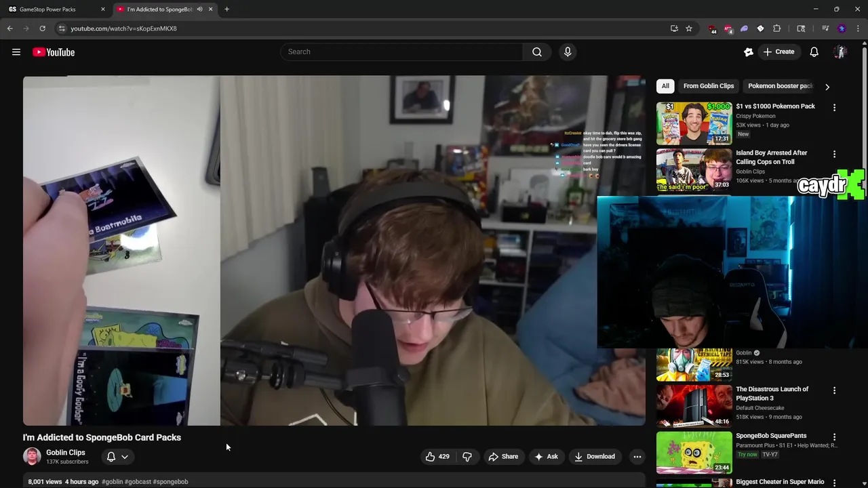The height and width of the screenshot is (488, 868).
Task: Open the account avatar menu
Action: pyautogui.click(x=840, y=52)
